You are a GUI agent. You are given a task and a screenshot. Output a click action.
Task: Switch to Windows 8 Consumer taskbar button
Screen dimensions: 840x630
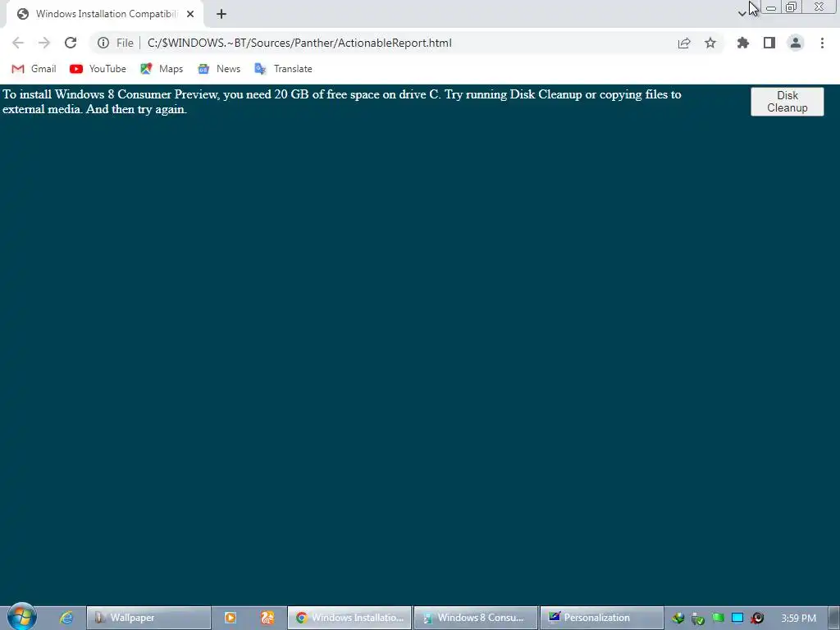pos(476,618)
